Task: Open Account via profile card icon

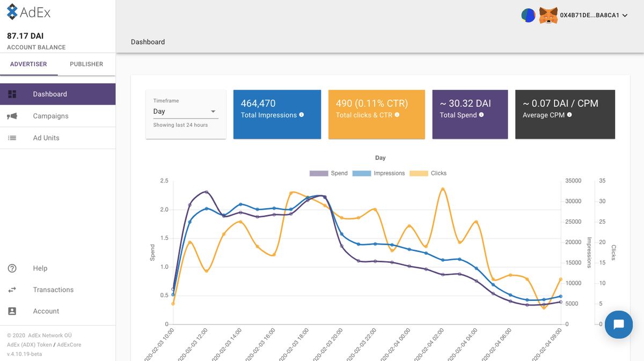Action: [12, 311]
